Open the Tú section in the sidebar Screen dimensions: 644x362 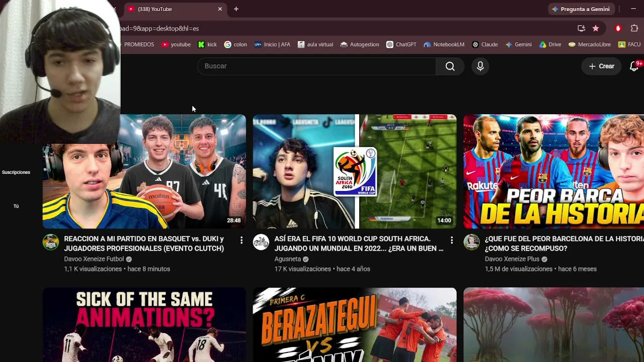pyautogui.click(x=16, y=206)
